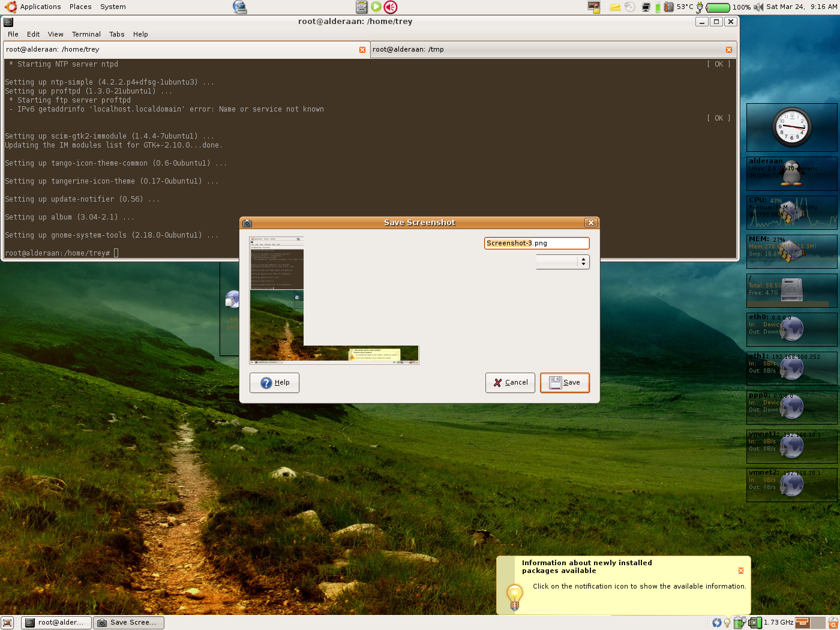The height and width of the screenshot is (630, 840).
Task: Click the Show Desktop button in bottom panel
Action: (x=7, y=623)
